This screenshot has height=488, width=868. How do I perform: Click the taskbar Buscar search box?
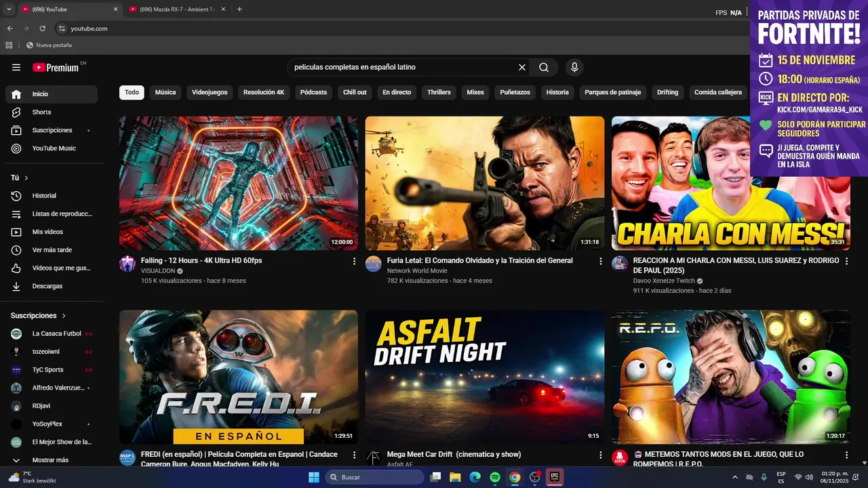pos(375,477)
